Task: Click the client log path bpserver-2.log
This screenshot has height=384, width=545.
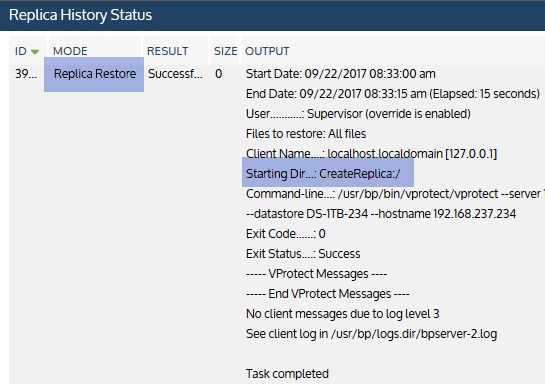Action: click(414, 334)
